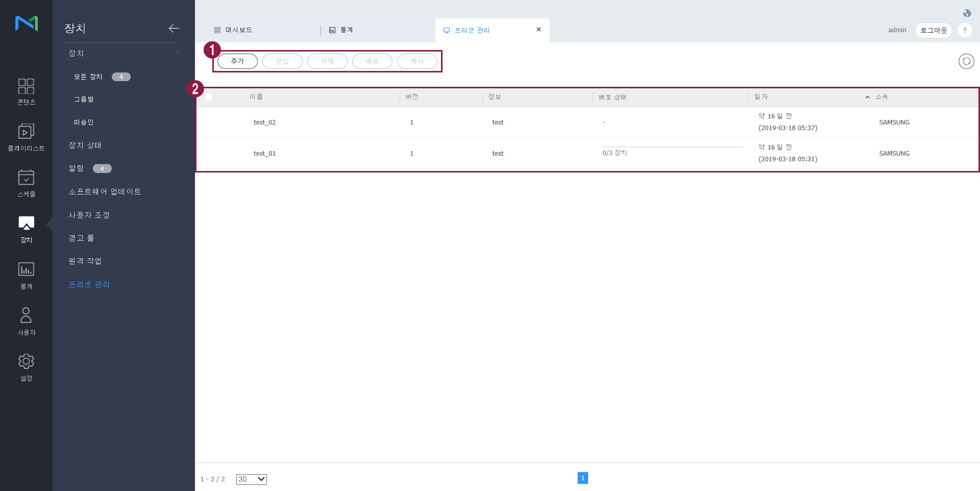Collapse the 장치 panel with back arrow
The width and height of the screenshot is (980, 491).
(x=174, y=28)
